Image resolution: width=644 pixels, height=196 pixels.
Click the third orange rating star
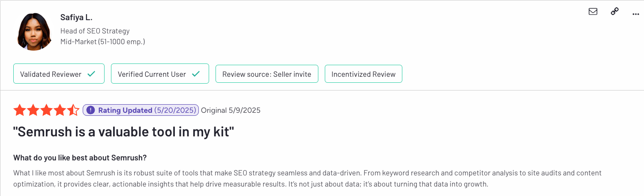click(x=46, y=110)
